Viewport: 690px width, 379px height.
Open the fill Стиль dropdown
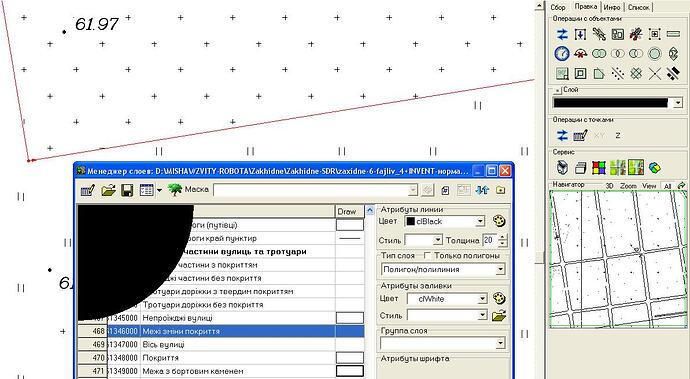(482, 316)
